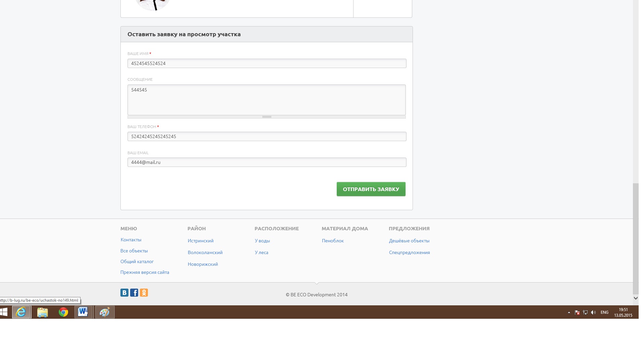The width and height of the screenshot is (644, 362).
Task: Click the Ваш email input field
Action: [267, 162]
